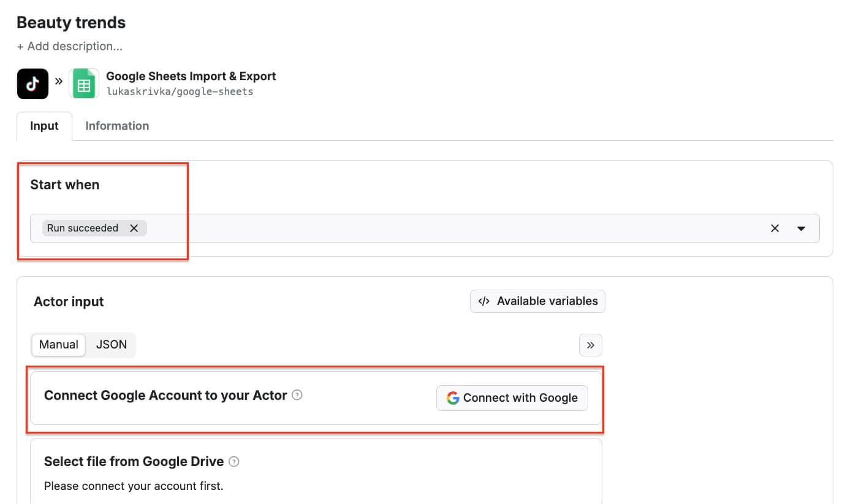This screenshot has width=853, height=504.
Task: Click the Google Sheets actor icon
Action: (x=84, y=84)
